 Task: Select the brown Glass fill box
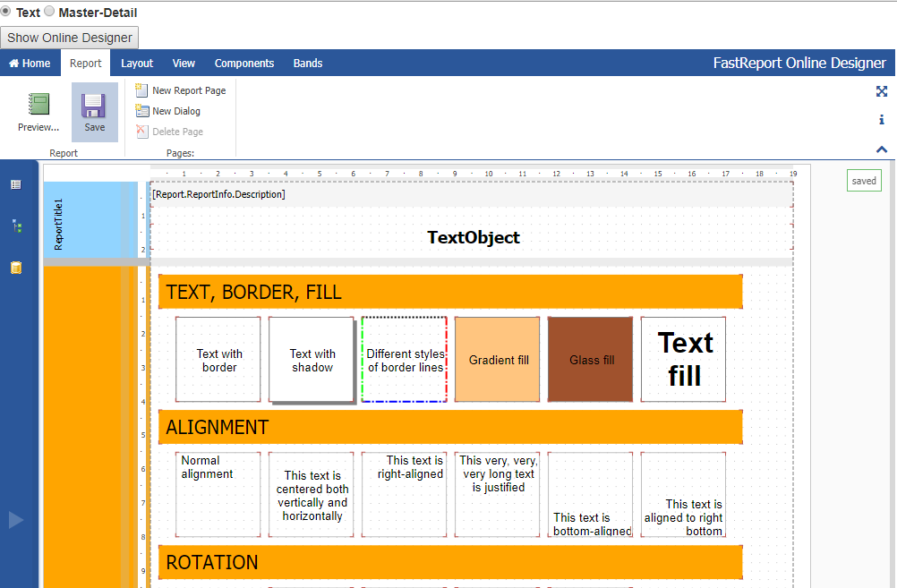pyautogui.click(x=590, y=360)
